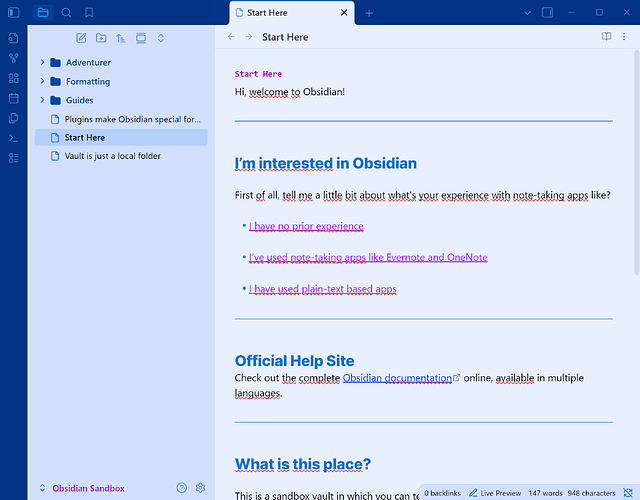Open the vault settings gear
The height and width of the screenshot is (500, 640).
[x=200, y=488]
